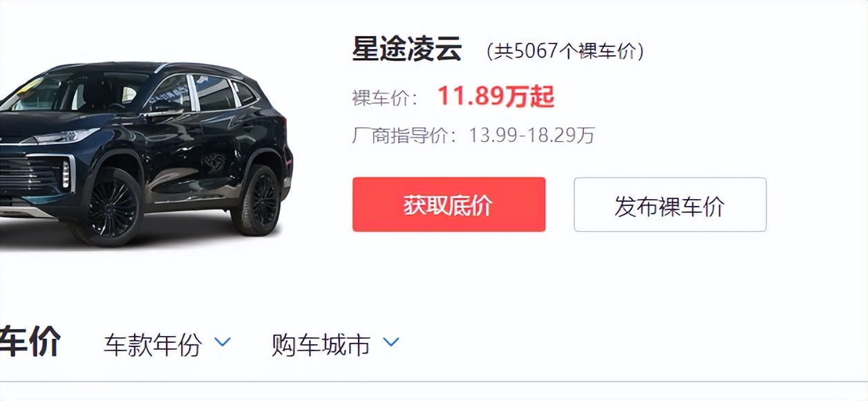
Task: Select the 星途凌云 model title
Action: [406, 50]
